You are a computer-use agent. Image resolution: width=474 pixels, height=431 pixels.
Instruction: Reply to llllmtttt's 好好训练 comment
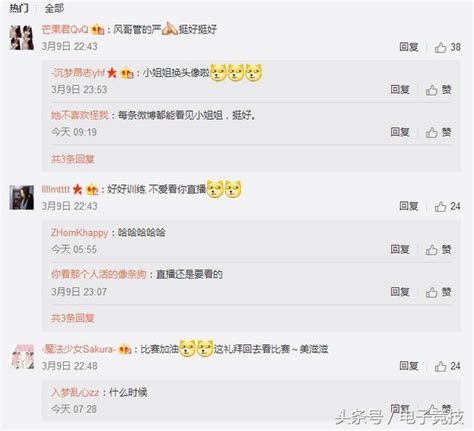point(409,206)
